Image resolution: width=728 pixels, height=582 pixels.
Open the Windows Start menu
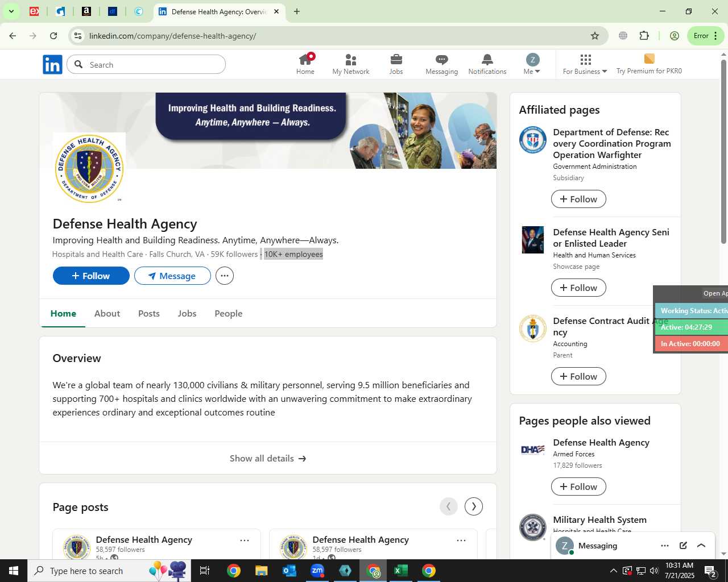pos(14,571)
